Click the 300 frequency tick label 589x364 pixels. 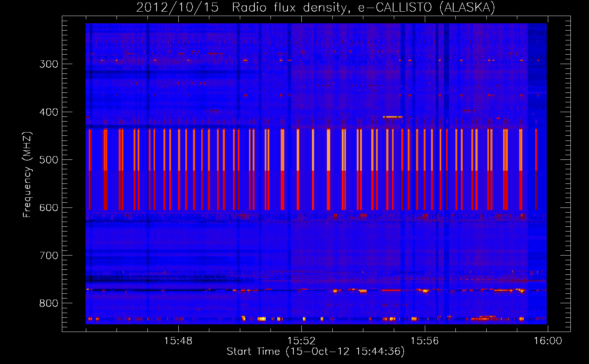[x=49, y=64]
